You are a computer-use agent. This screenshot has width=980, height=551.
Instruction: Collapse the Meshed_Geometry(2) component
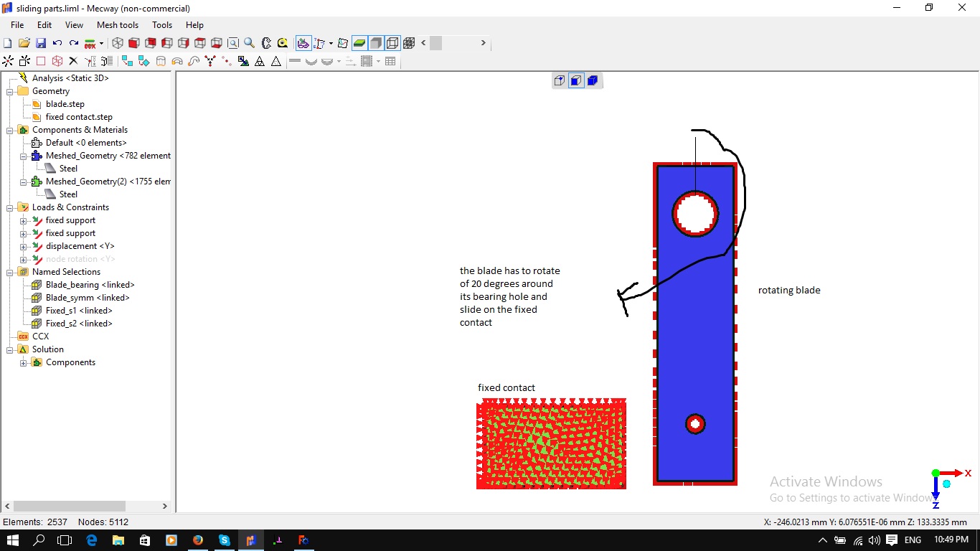pyautogui.click(x=23, y=182)
